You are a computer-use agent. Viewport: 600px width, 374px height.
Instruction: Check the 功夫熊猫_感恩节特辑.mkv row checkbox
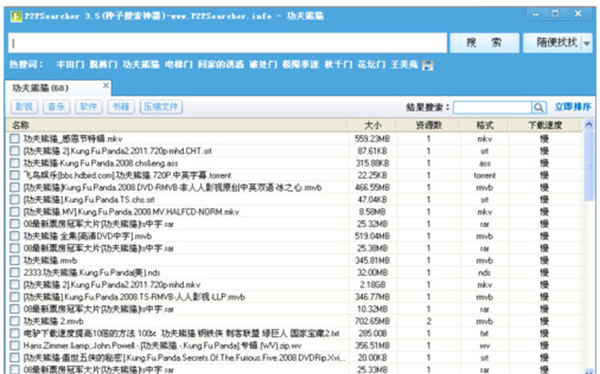point(15,139)
